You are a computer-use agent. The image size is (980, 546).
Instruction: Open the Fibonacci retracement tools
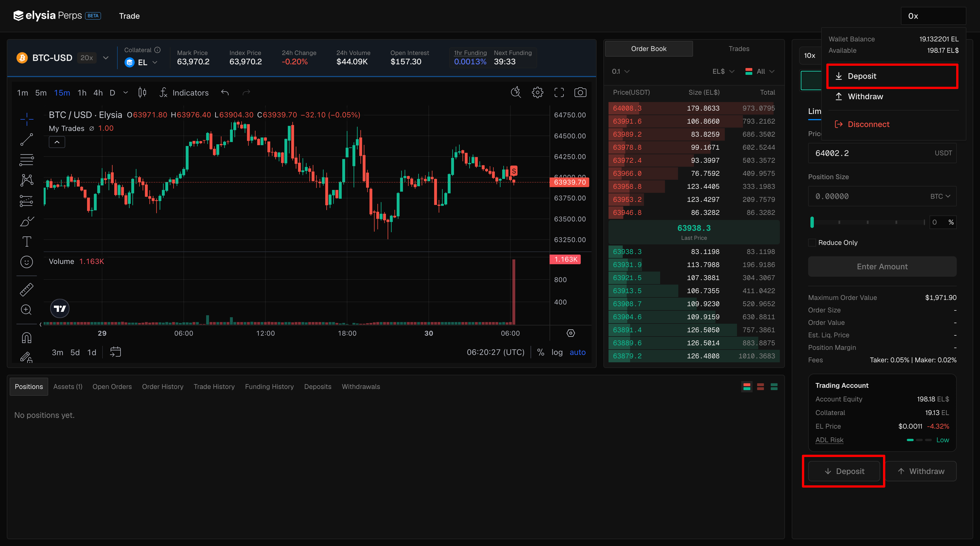pos(27,160)
